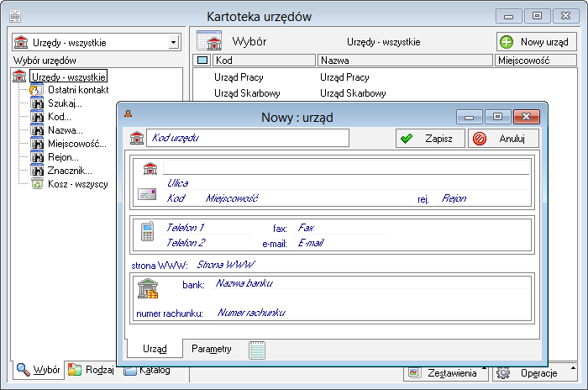Viewport: 588px width, 390px height.
Task: Select the Urząd Skarbowy row in Kod column
Action: [x=247, y=93]
